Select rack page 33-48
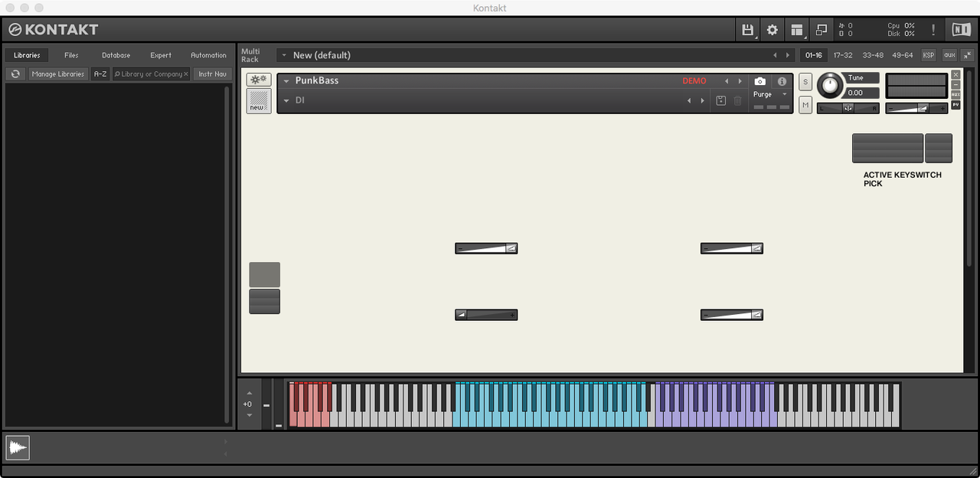This screenshot has width=980, height=478. click(873, 55)
